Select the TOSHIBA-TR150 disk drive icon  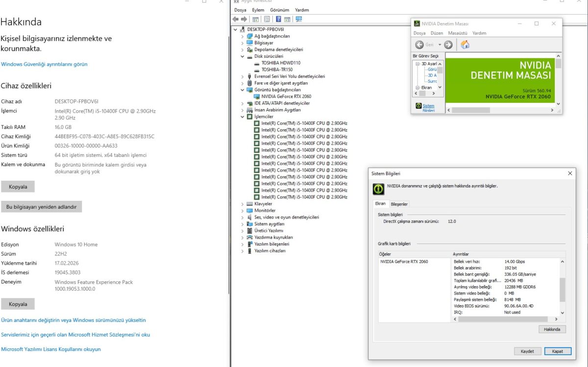click(x=257, y=70)
